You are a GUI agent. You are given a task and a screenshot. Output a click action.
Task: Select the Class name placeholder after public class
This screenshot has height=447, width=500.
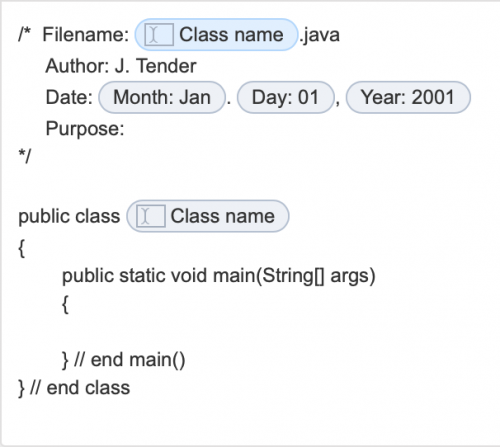point(208,216)
